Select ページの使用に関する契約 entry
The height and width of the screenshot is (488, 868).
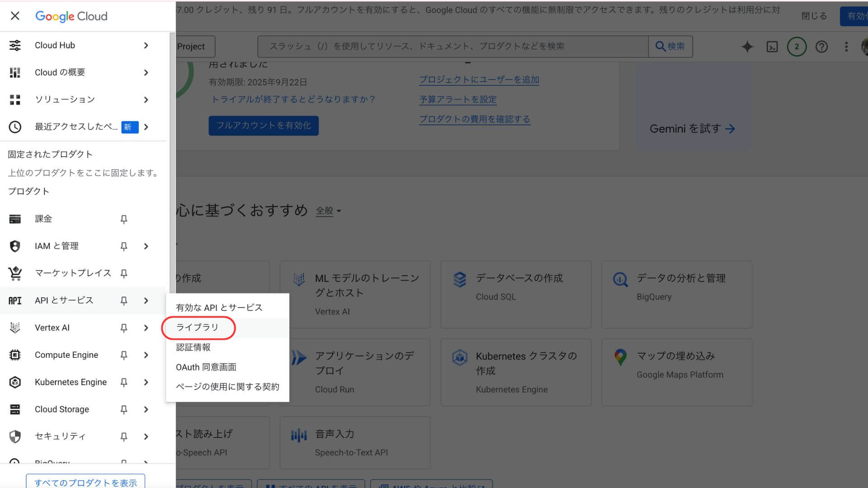coord(227,387)
